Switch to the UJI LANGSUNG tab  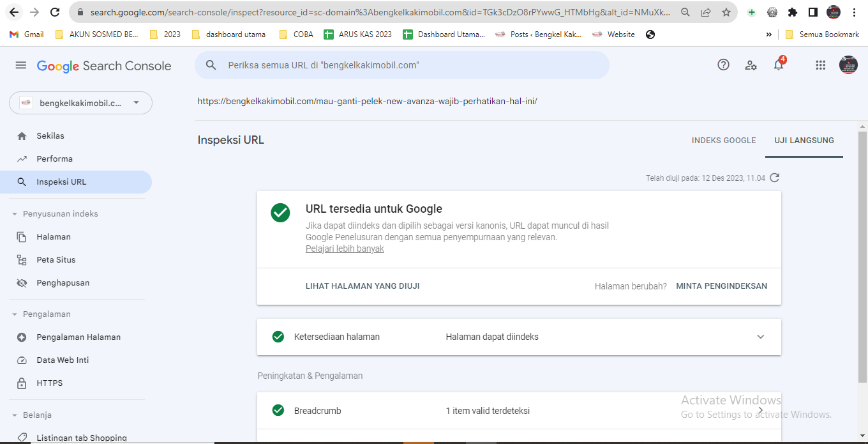(804, 141)
